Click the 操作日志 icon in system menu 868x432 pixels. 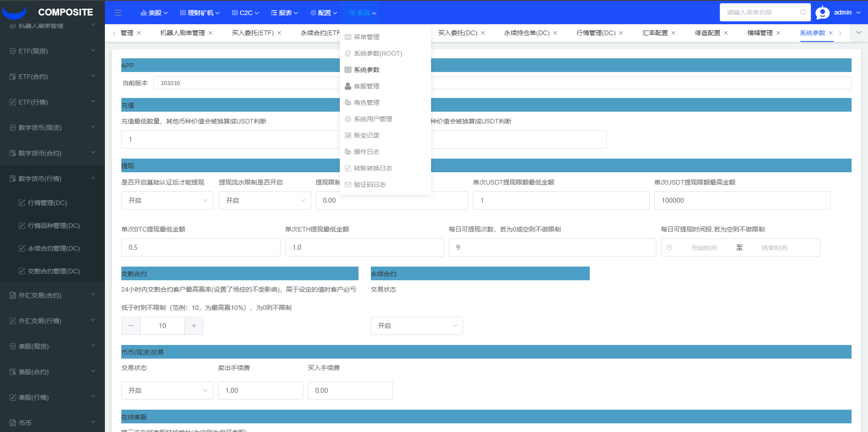(347, 151)
